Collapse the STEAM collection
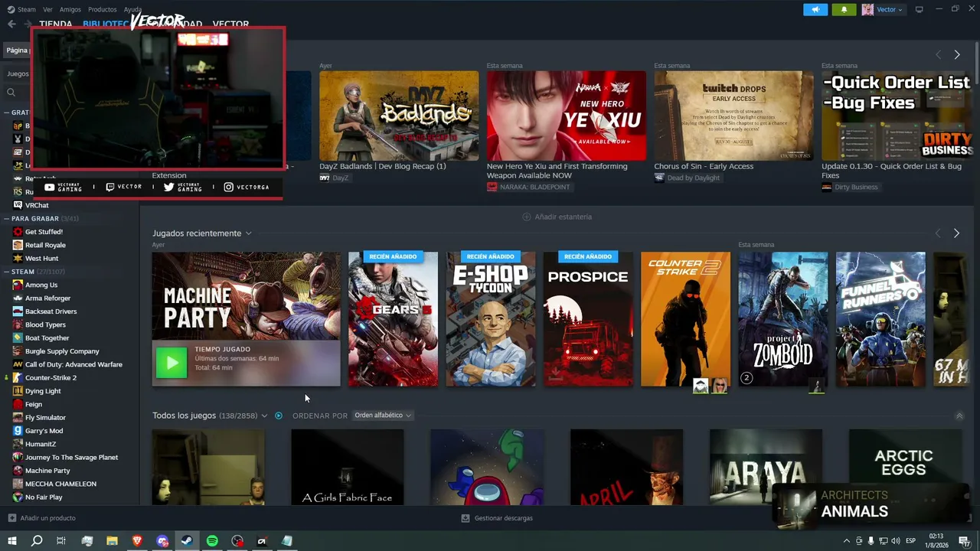The image size is (980, 551). click(x=6, y=272)
